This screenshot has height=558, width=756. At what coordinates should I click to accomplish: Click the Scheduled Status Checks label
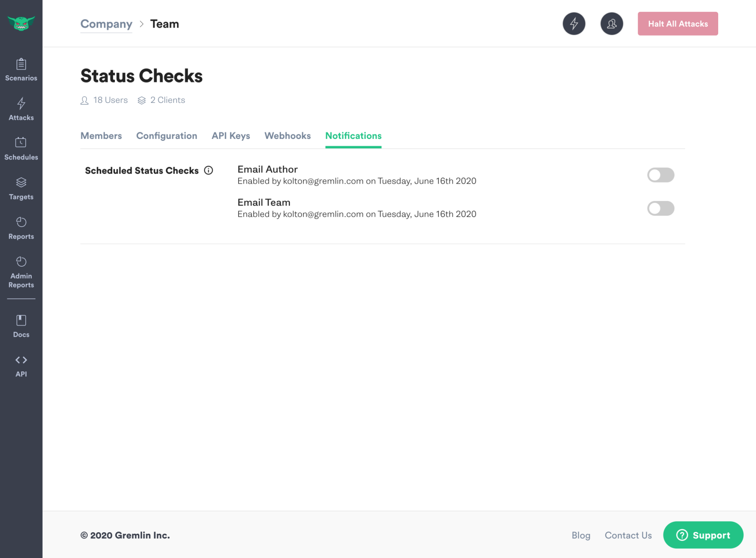(x=142, y=171)
